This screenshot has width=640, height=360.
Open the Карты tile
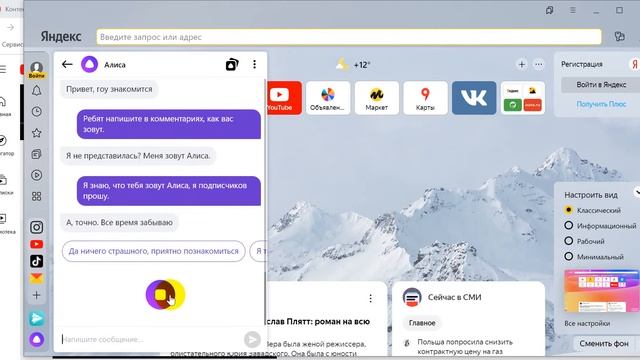[x=425, y=98]
